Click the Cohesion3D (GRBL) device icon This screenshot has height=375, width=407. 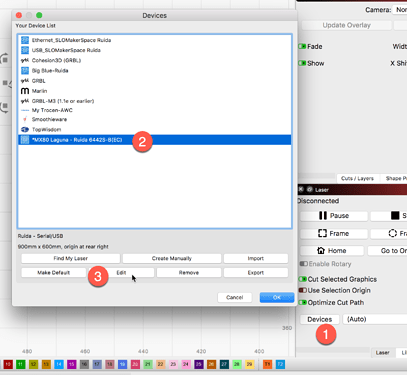pyautogui.click(x=25, y=60)
